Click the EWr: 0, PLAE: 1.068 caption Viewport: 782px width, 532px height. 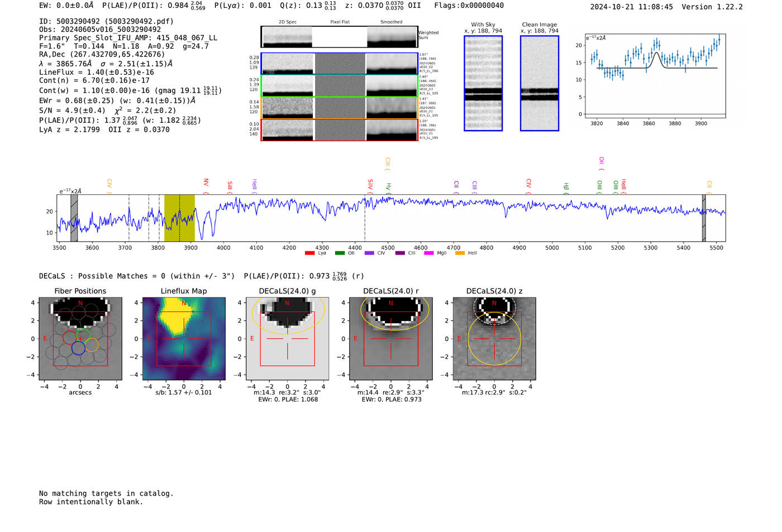click(x=288, y=400)
